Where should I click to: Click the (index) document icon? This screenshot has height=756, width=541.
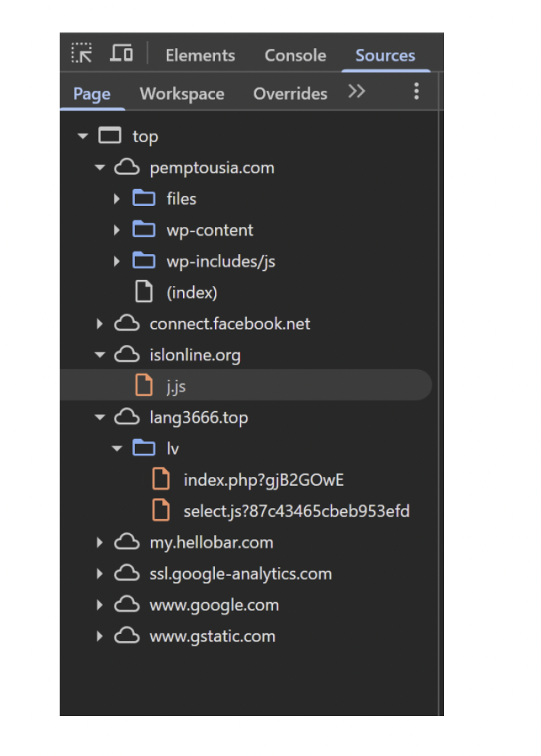pyautogui.click(x=144, y=292)
